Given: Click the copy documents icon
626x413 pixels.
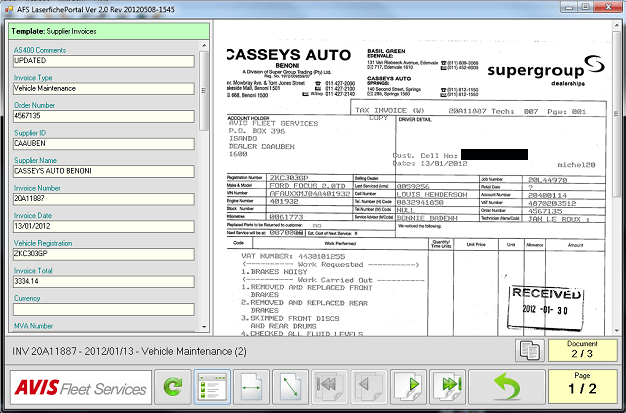Looking at the screenshot, I should pyautogui.click(x=529, y=351).
